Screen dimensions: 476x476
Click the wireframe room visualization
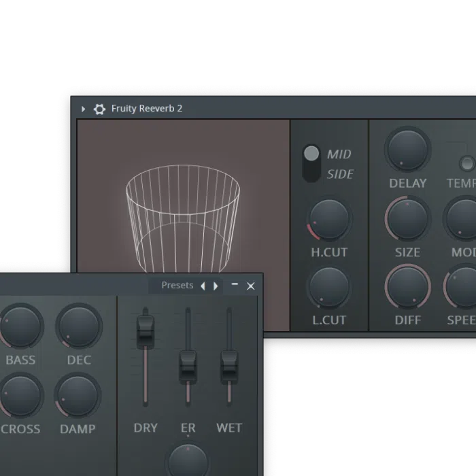coord(183,218)
